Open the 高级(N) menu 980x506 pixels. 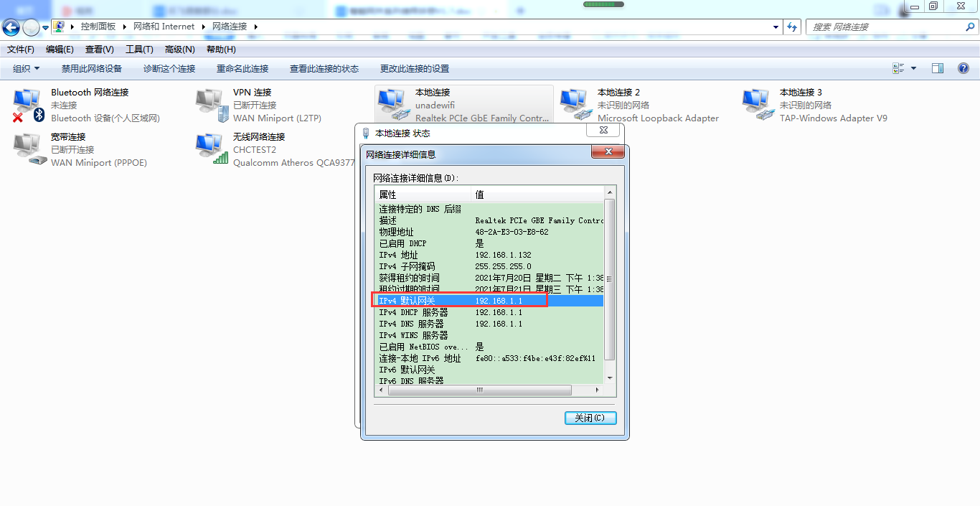(x=179, y=50)
